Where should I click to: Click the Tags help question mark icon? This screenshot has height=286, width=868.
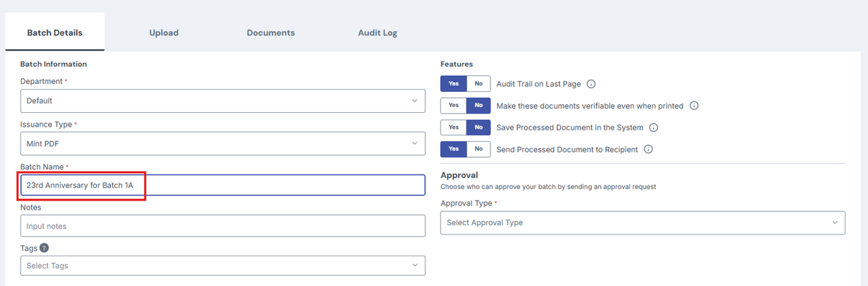(x=44, y=248)
